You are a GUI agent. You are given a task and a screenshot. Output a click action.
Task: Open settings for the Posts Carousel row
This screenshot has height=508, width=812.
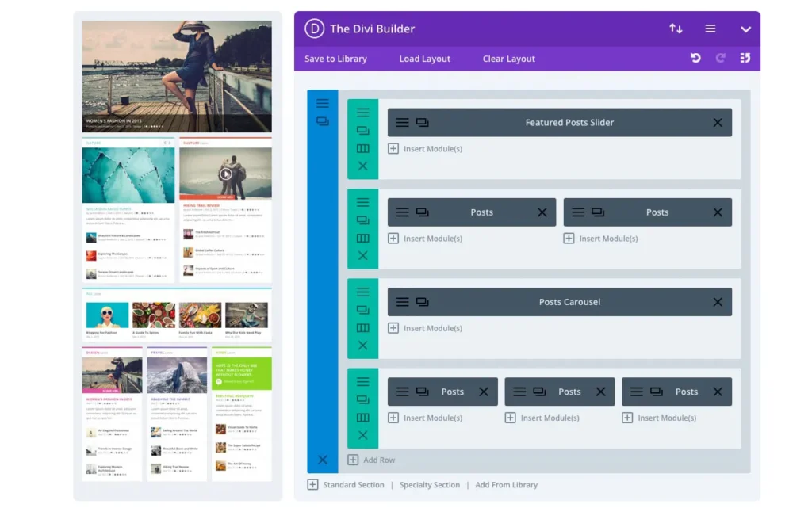362,292
